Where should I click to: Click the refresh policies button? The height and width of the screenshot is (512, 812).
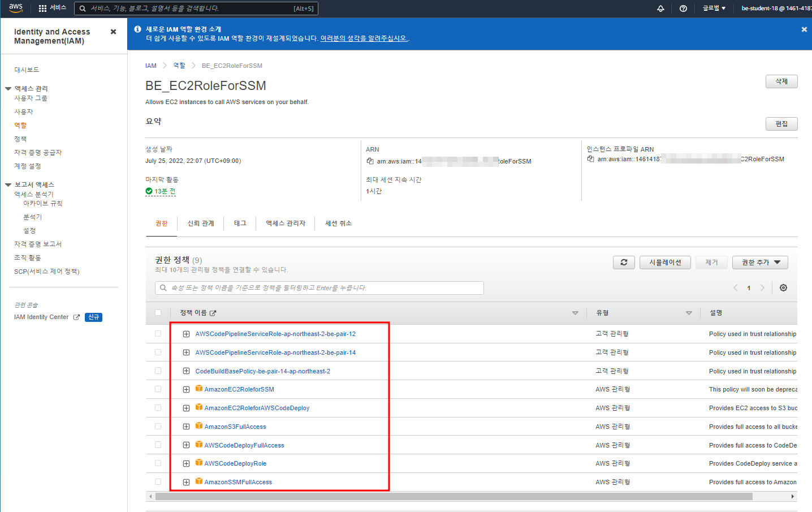pyautogui.click(x=624, y=263)
